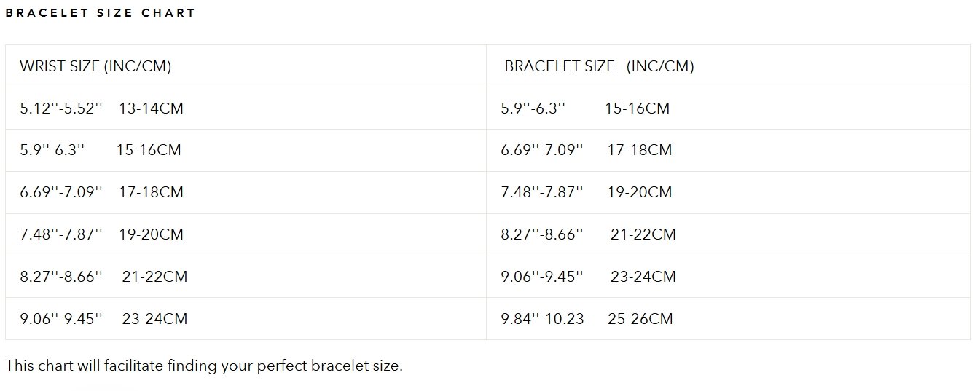Select 9.06''-9.45'' in the wrist size column
The width and height of the screenshot is (980, 391).
61,320
